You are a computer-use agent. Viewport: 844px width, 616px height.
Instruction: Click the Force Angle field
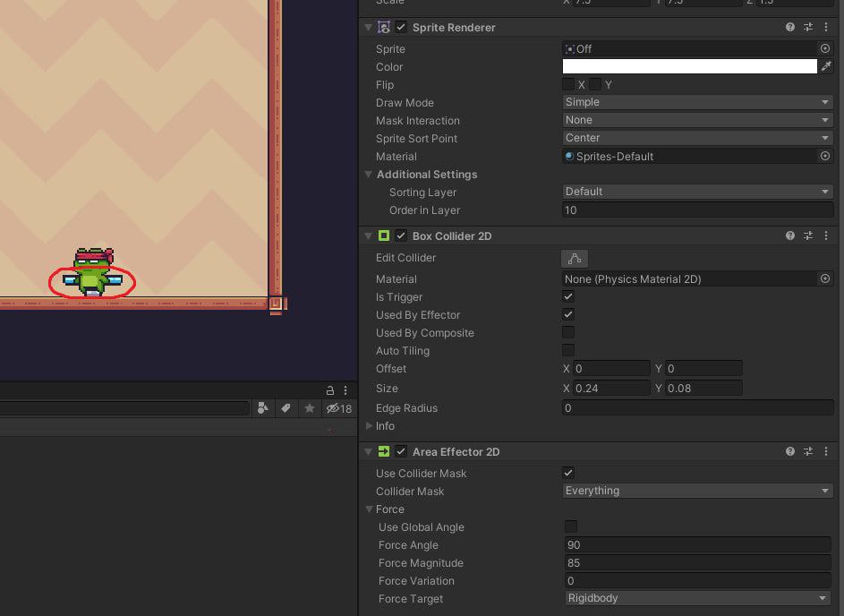tap(697, 544)
